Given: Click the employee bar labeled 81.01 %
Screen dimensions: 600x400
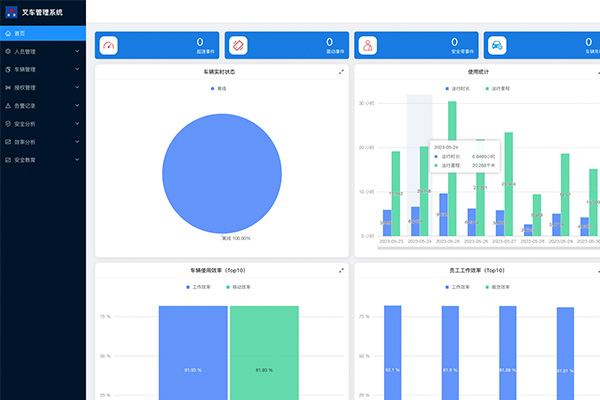Looking at the screenshot, I should click(565, 354).
